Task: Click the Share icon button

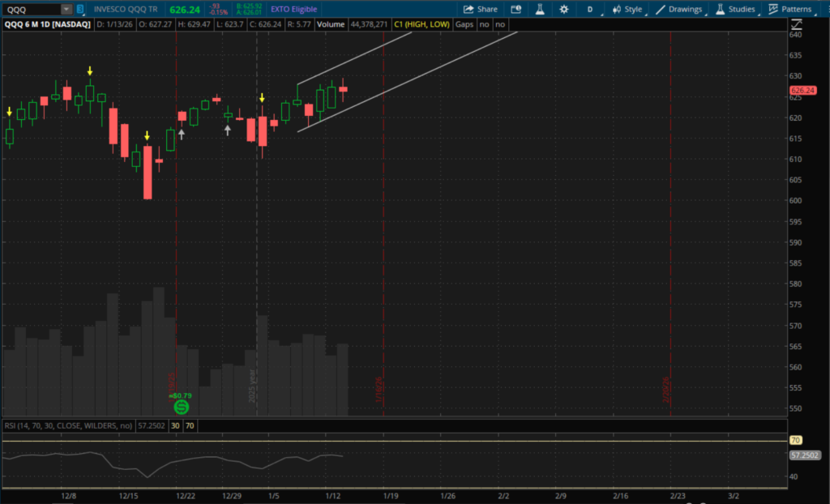Action: tap(480, 9)
